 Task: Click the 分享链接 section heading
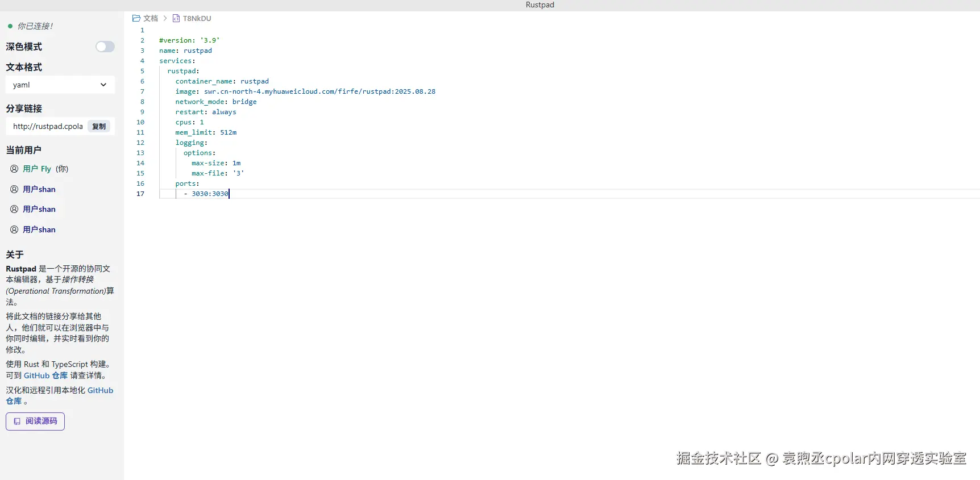(x=24, y=108)
